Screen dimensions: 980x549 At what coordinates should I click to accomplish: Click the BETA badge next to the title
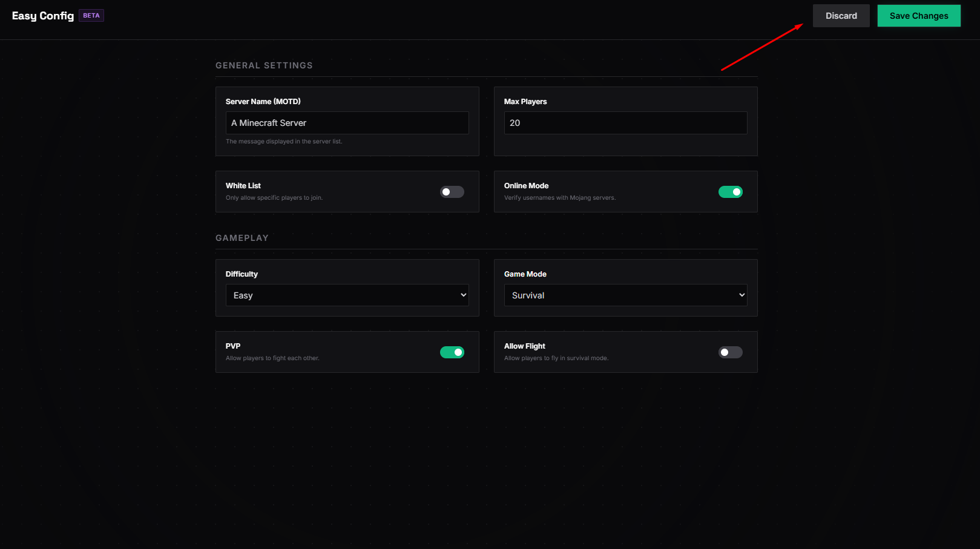[x=91, y=16]
